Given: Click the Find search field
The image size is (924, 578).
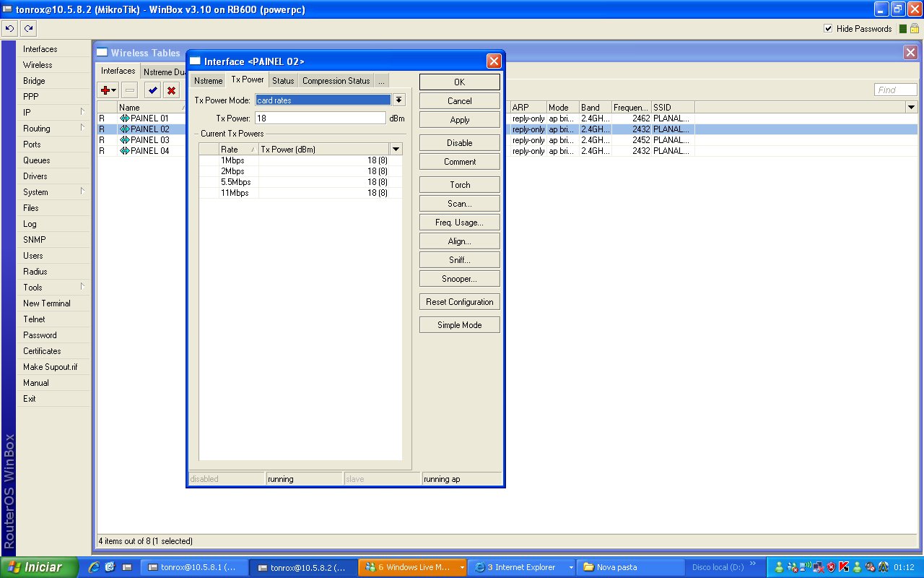Looking at the screenshot, I should click(x=896, y=90).
